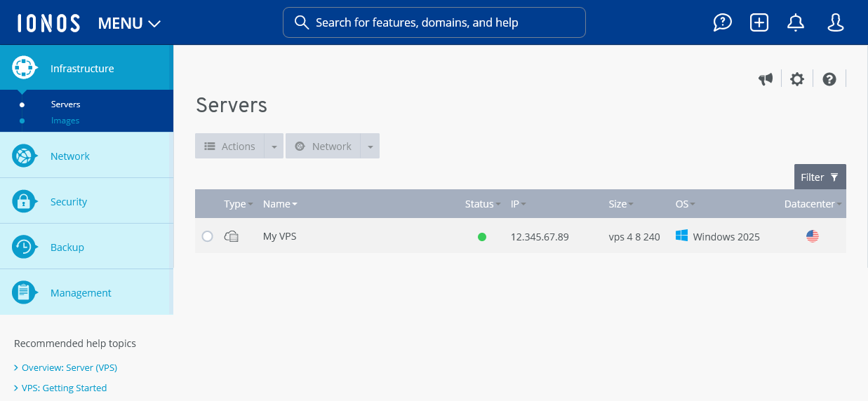
Task: Open the Overview: Server (VPS) help link
Action: (69, 367)
